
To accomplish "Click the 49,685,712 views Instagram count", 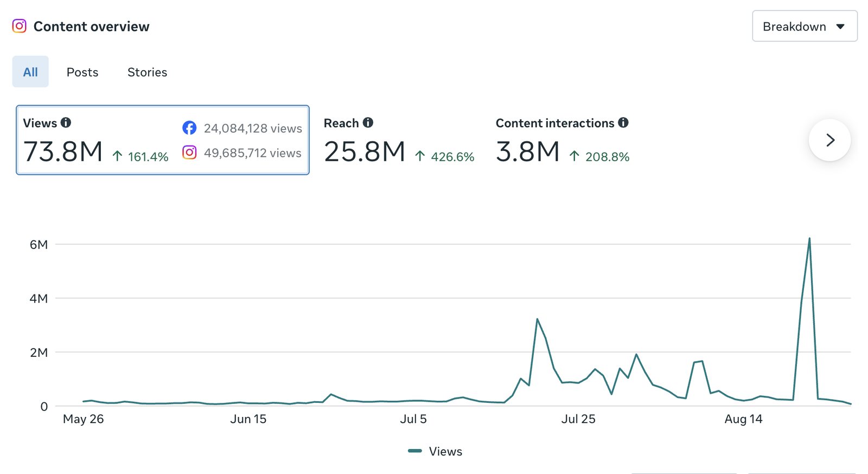I will click(253, 153).
